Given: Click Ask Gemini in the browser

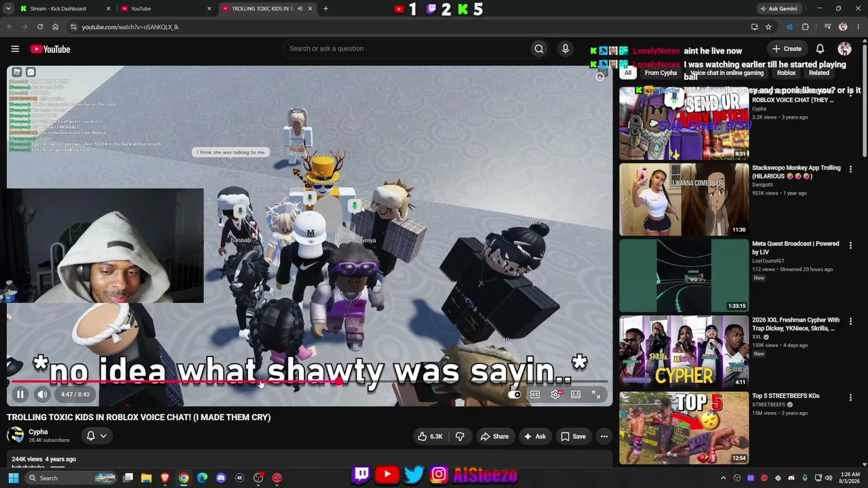Looking at the screenshot, I should (x=778, y=9).
